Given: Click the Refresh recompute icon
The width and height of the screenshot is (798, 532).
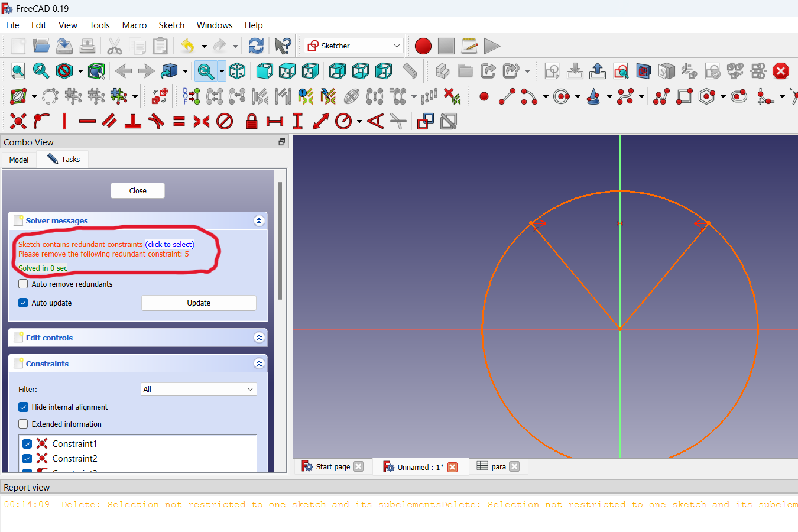Looking at the screenshot, I should click(256, 46).
